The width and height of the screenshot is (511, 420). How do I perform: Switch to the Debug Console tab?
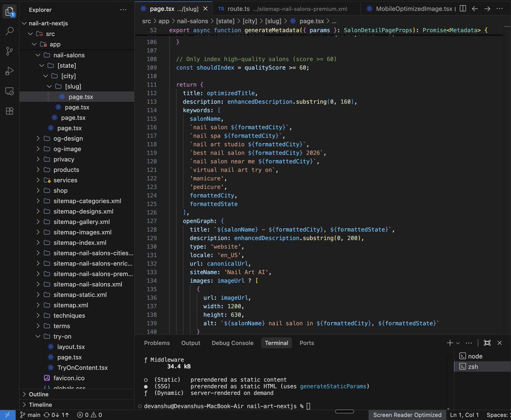tap(233, 343)
